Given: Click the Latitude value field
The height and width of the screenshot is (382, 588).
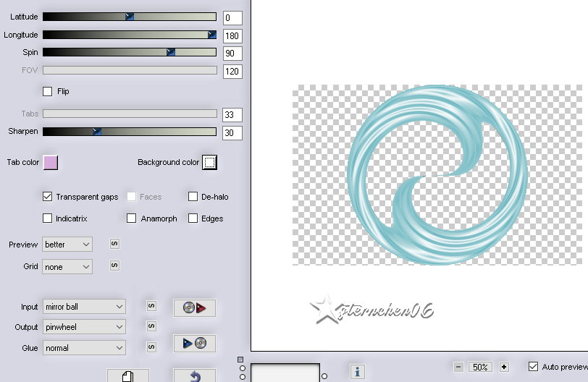Looking at the screenshot, I should 232,18.
